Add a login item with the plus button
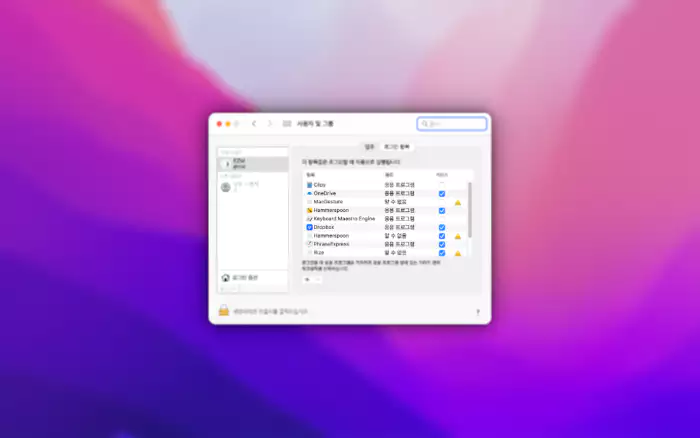The height and width of the screenshot is (438, 700). (x=307, y=279)
